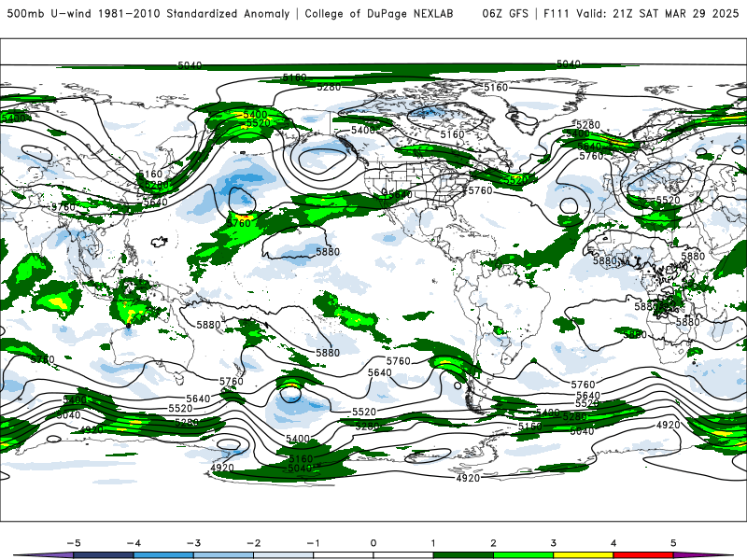The width and height of the screenshot is (747, 560).
Task: Click the '5880' contour label over central Pacific
Action: 328,251
